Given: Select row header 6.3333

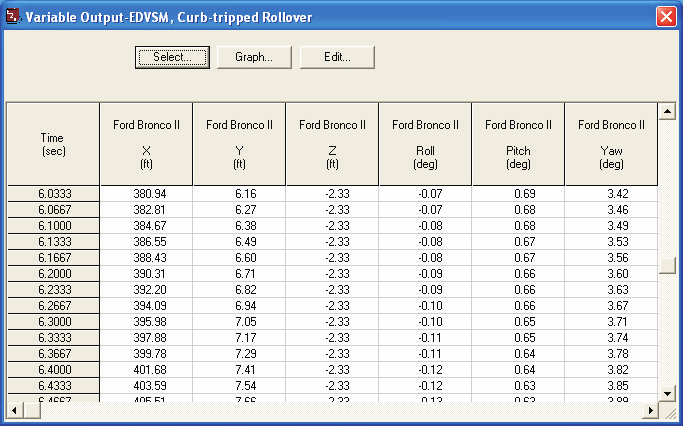Looking at the screenshot, I should (x=53, y=338).
